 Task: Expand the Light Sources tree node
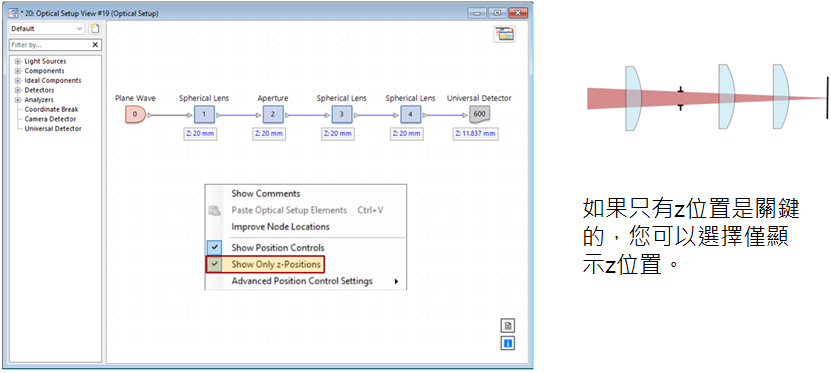18,61
